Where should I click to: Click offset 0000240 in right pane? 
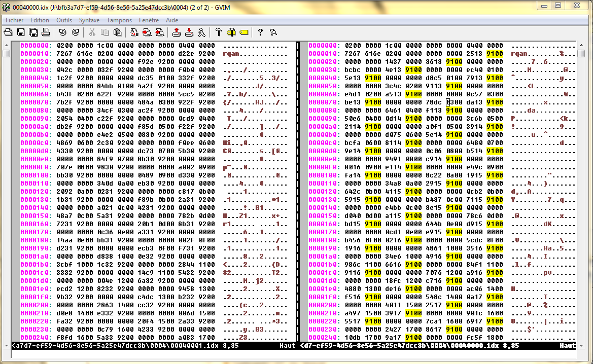[x=323, y=338]
